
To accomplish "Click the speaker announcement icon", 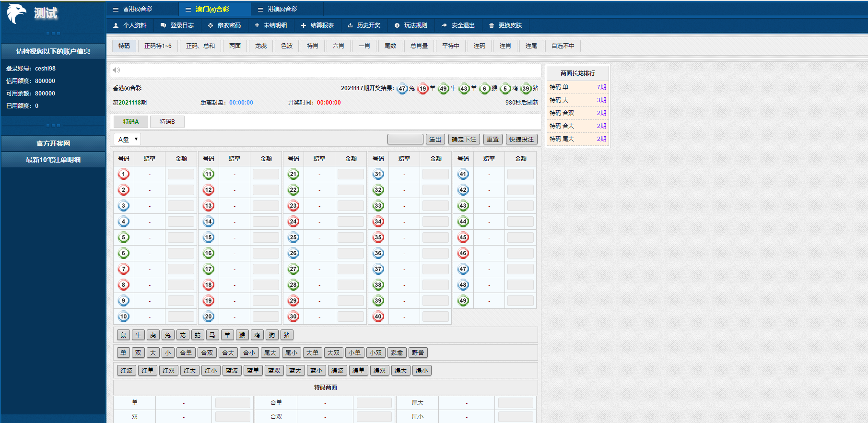I will pyautogui.click(x=116, y=70).
